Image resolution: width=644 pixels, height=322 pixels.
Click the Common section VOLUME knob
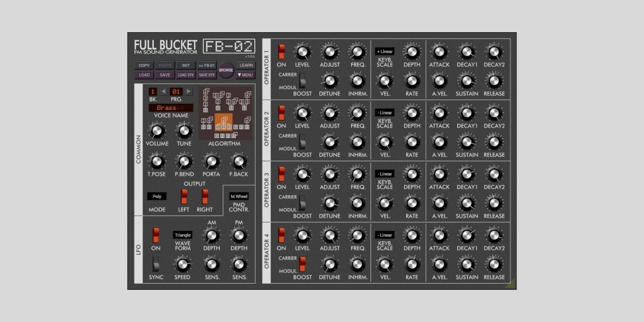tap(157, 131)
